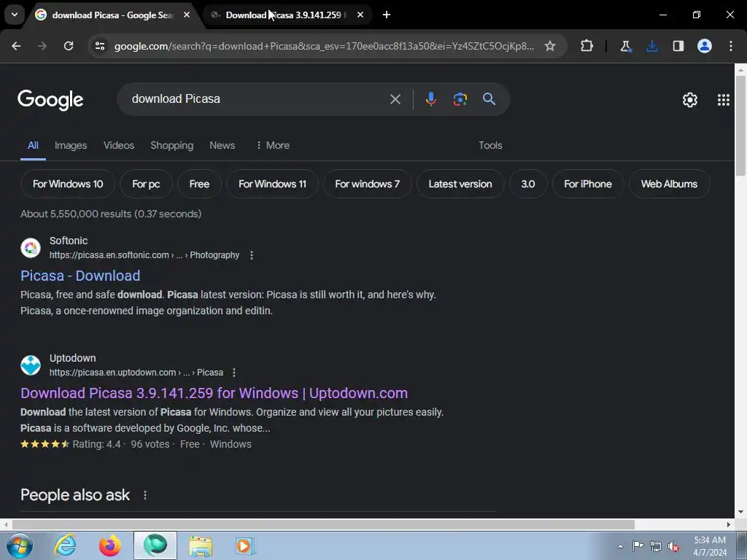Open Google quick settings gear
The image size is (747, 560).
click(x=690, y=99)
